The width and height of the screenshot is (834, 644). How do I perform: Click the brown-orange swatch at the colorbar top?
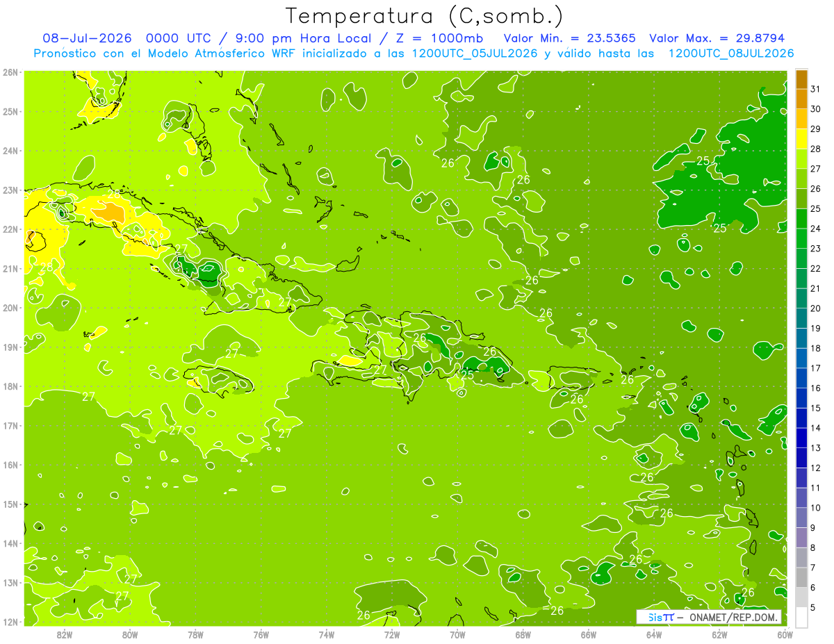[x=801, y=79]
